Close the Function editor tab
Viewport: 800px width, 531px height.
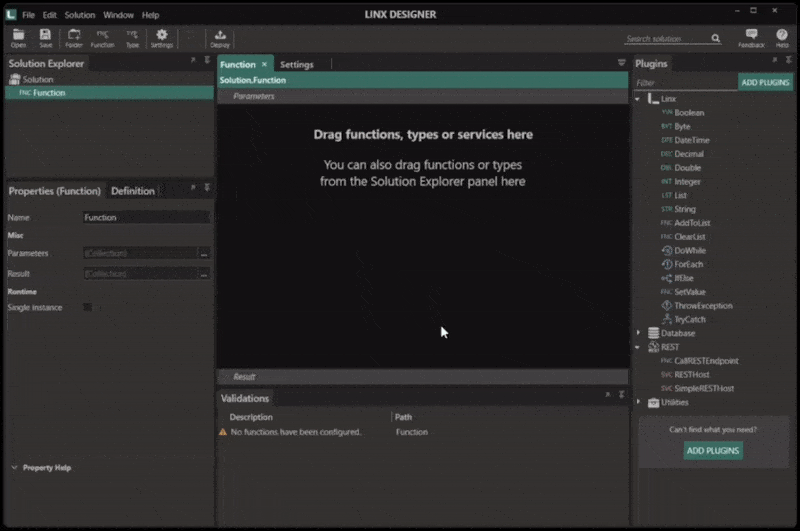coord(264,64)
